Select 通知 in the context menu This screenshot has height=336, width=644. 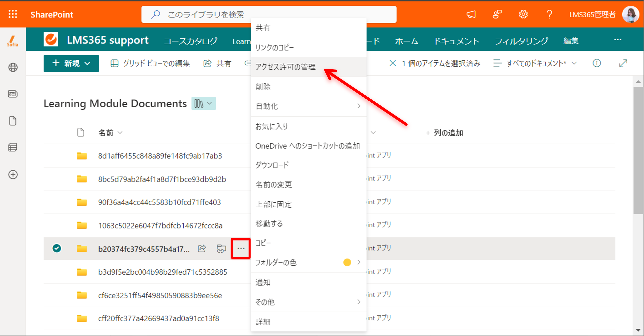pyautogui.click(x=309, y=282)
